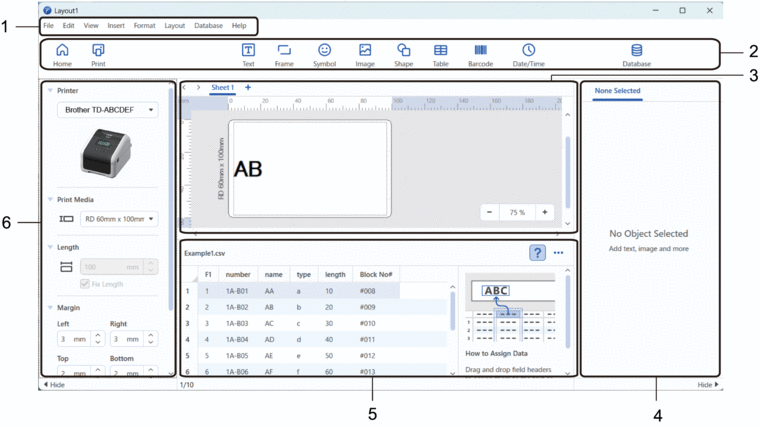
Task: Switch to the Sheet 1 tab
Action: [222, 88]
